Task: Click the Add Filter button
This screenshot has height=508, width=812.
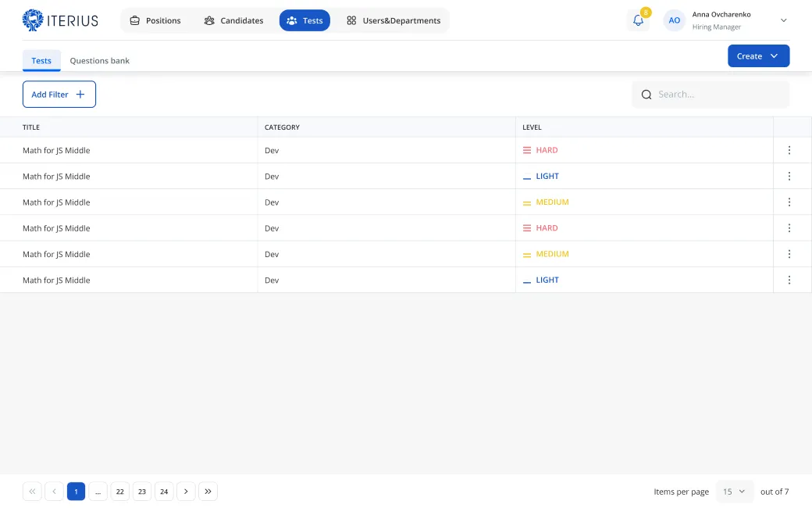Action: click(x=59, y=95)
